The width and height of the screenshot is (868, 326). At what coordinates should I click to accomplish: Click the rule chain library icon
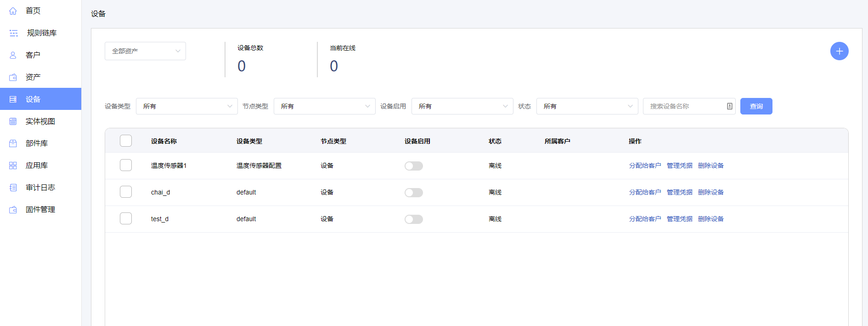click(13, 33)
